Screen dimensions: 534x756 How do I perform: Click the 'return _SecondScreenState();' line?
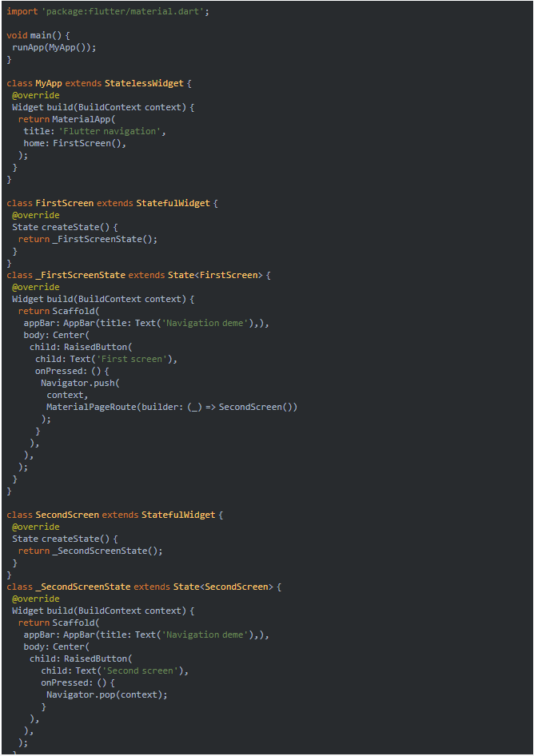90,551
